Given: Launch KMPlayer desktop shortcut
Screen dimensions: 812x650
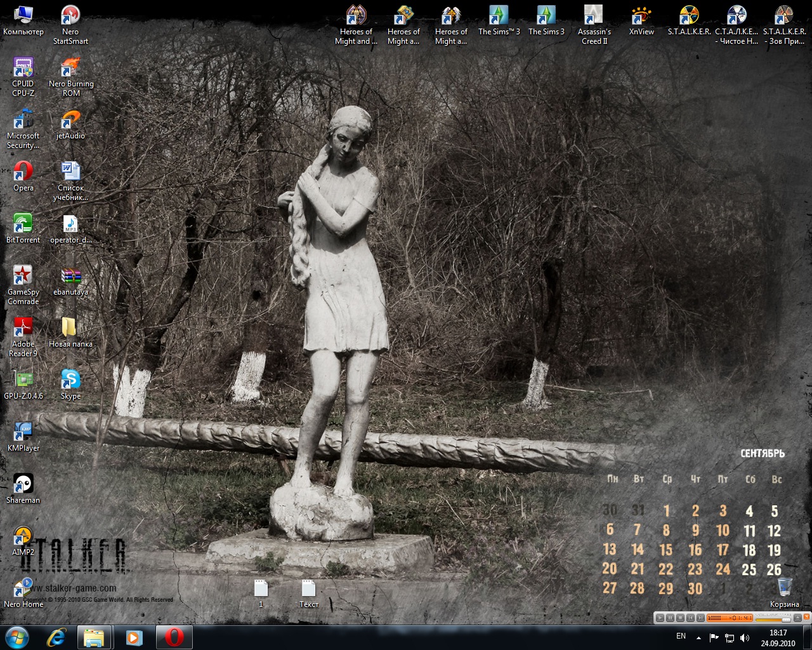Looking at the screenshot, I should (x=23, y=437).
